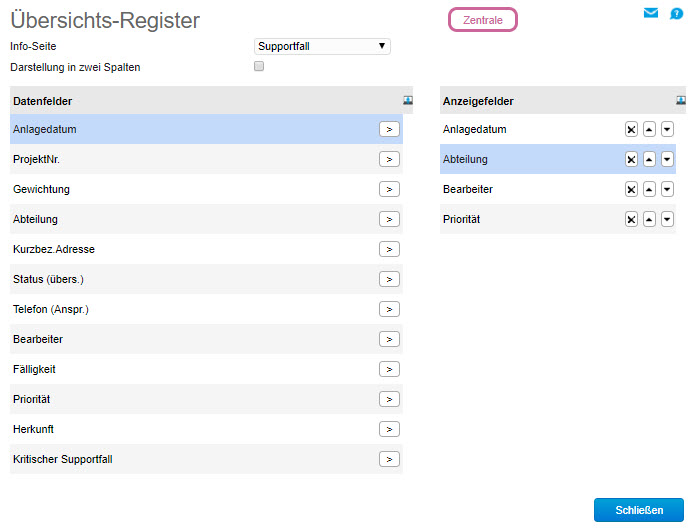Open the mail envelope icon
The width and height of the screenshot is (691, 528).
(x=650, y=13)
